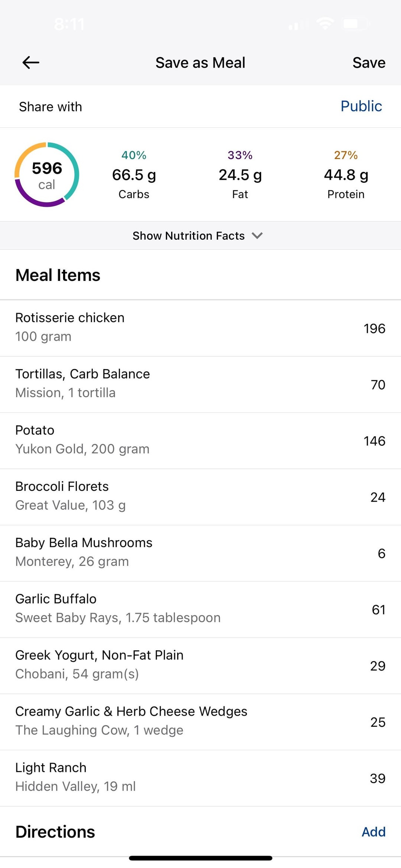
Task: Add directions using the Add link
Action: 374,832
